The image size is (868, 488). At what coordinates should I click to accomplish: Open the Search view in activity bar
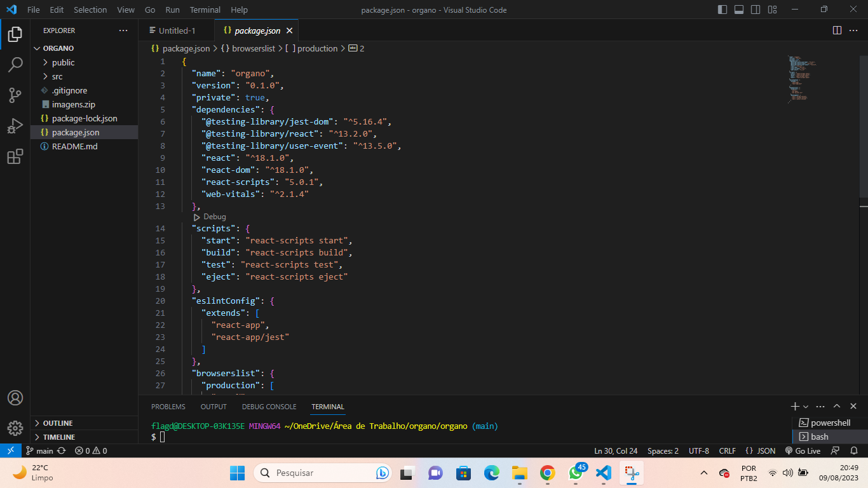coord(15,64)
